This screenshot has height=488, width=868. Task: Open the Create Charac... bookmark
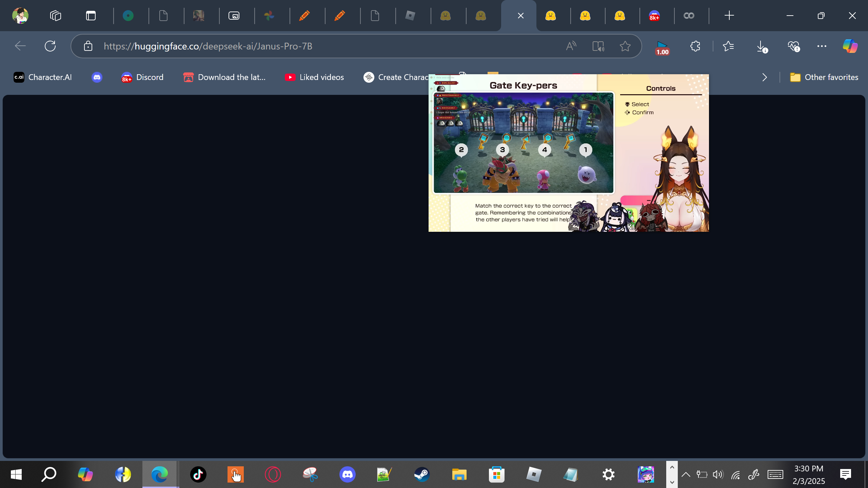point(396,77)
